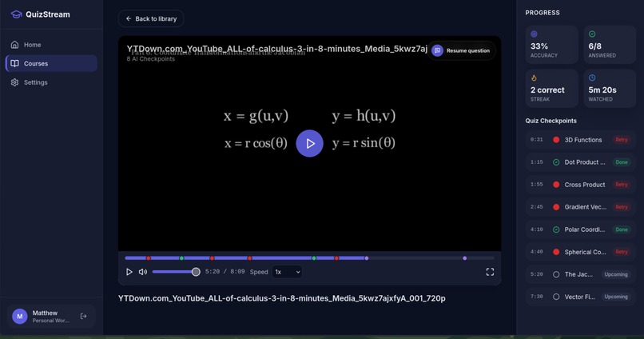
Task: Click the video progress bar
Action: (x=310, y=258)
